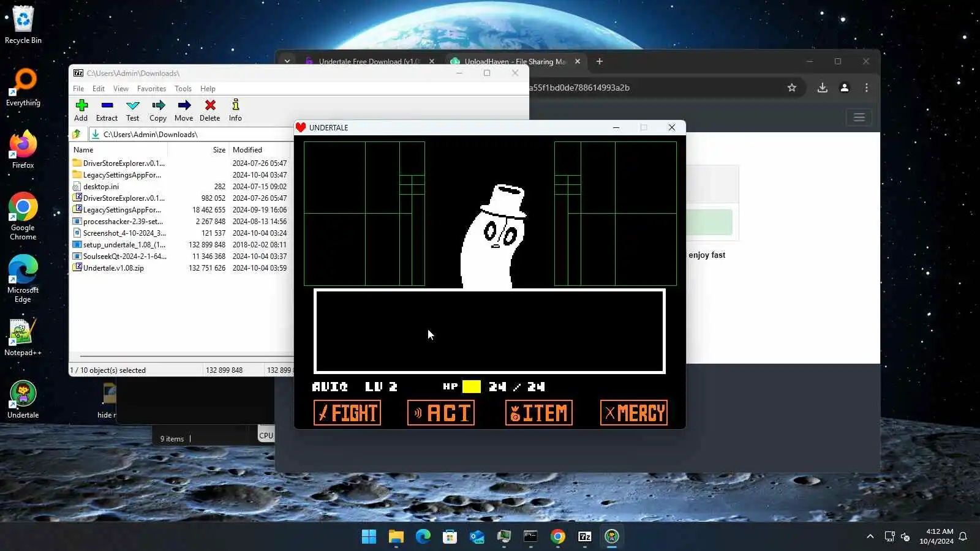The image size is (980, 551).
Task: Select the Firefox desktop shortcut
Action: (x=23, y=150)
